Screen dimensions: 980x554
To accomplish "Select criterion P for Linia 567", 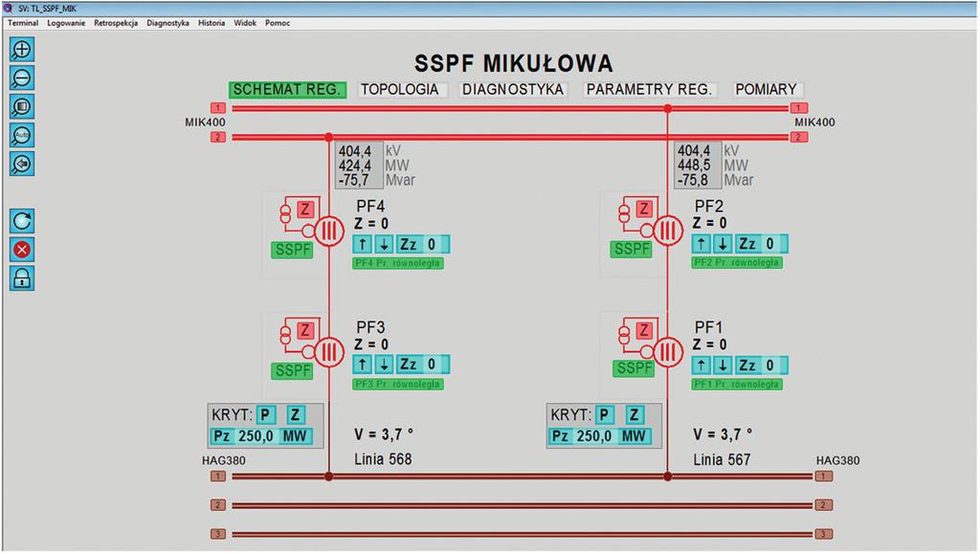I will (x=605, y=414).
